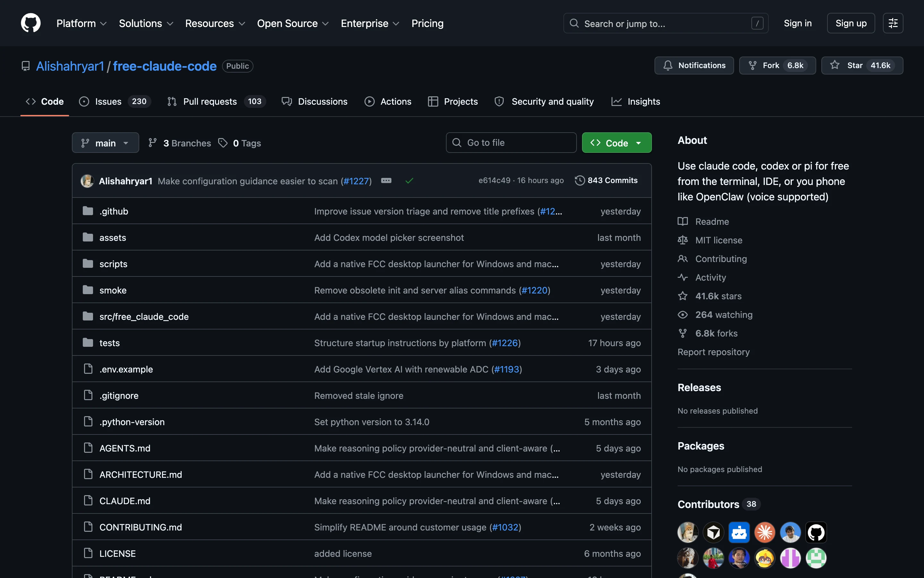Open the first contributor avatar
Image resolution: width=924 pixels, height=578 pixels.
click(x=688, y=532)
